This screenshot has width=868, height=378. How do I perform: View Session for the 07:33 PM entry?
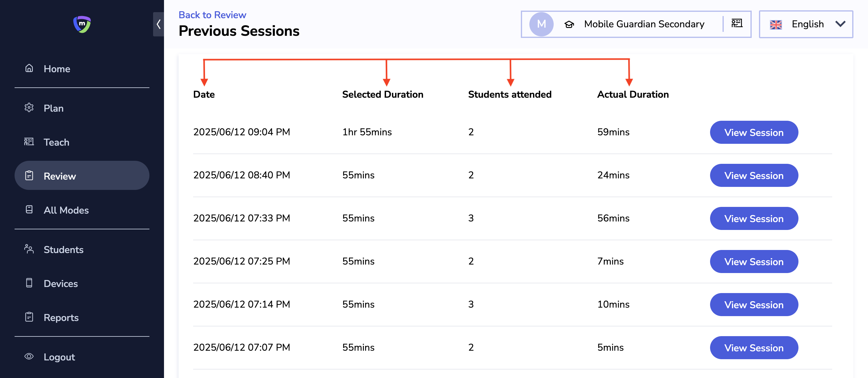pyautogui.click(x=754, y=218)
